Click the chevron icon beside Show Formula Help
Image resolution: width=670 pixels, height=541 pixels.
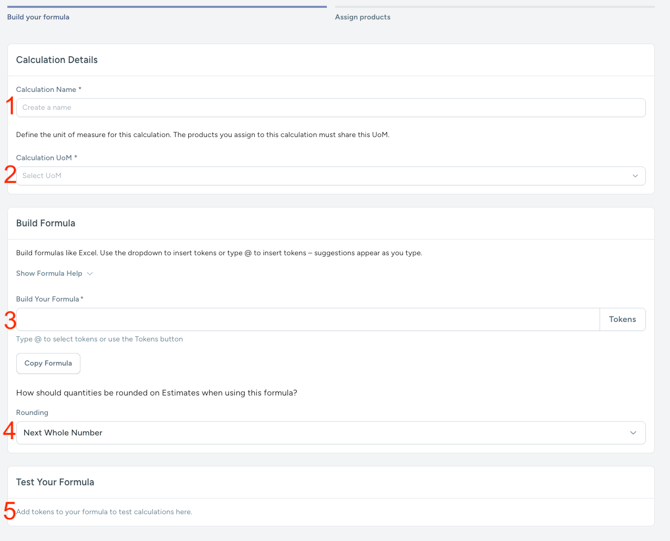click(x=90, y=274)
